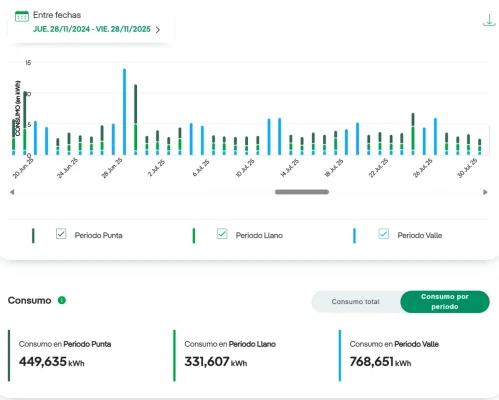The width and height of the screenshot is (499, 400).
Task: Click the right scroll arrow under the chart
Action: click(x=485, y=192)
